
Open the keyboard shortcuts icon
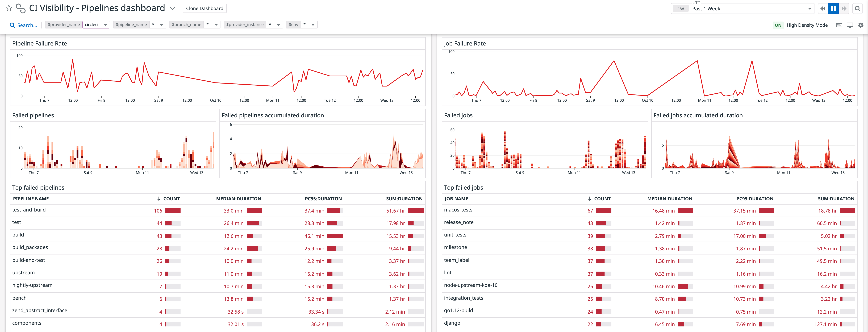coord(839,25)
